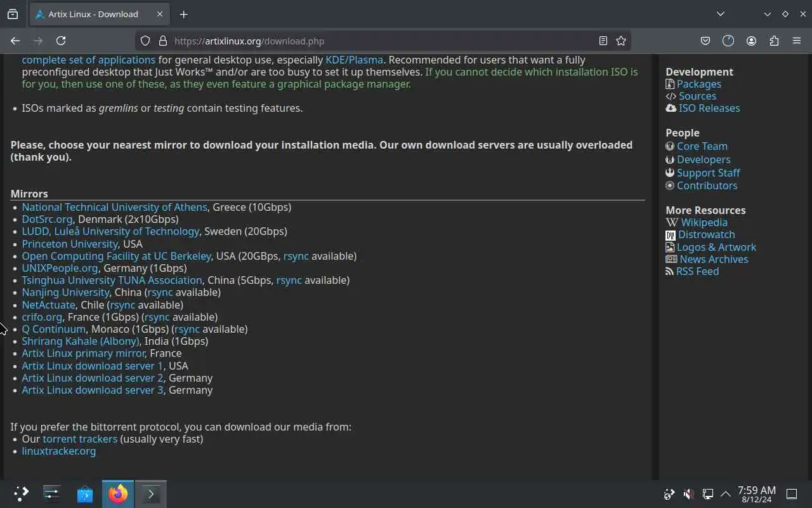Go back to the previous page
This screenshot has width=812, height=508.
pyautogui.click(x=15, y=41)
